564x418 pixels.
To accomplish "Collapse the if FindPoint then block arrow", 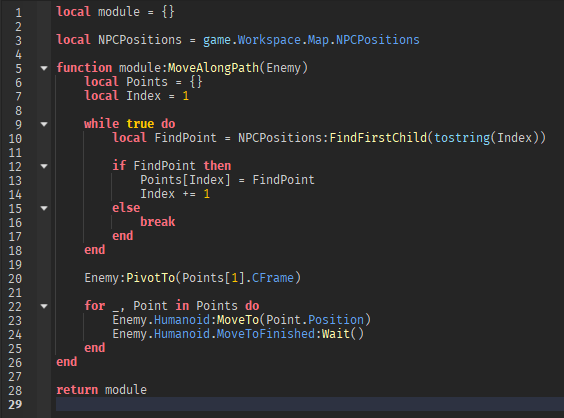I will [x=44, y=166].
